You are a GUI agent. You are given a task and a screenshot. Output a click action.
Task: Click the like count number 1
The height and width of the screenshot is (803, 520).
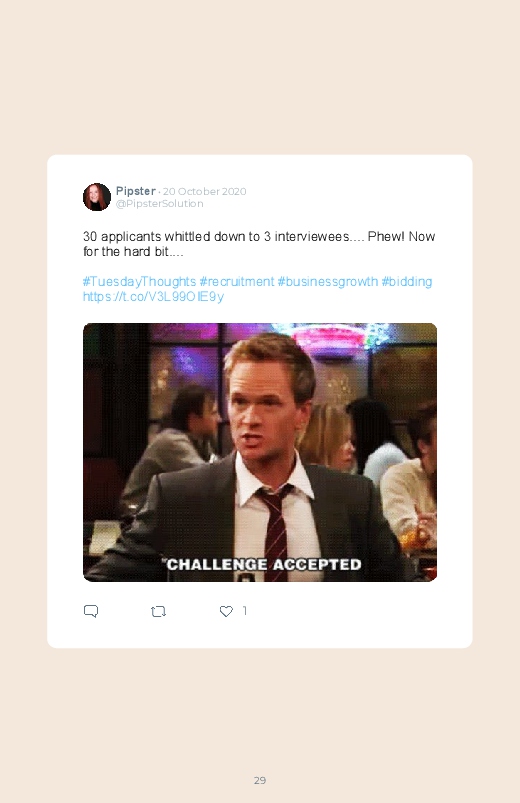(245, 610)
